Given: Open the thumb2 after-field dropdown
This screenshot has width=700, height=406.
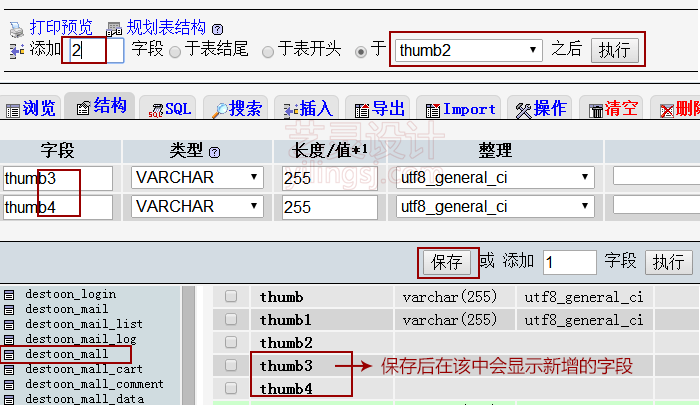Looking at the screenshot, I should tap(469, 50).
